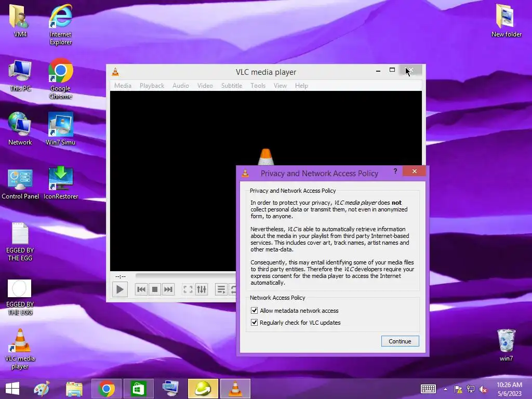This screenshot has width=532, height=399.
Task: Select the New folder desktop icon
Action: (506, 20)
